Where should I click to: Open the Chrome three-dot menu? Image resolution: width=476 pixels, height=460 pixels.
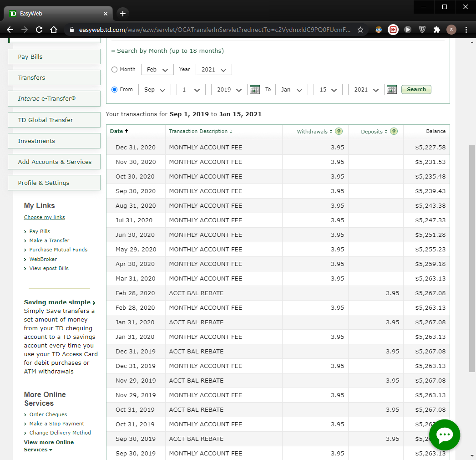(466, 30)
